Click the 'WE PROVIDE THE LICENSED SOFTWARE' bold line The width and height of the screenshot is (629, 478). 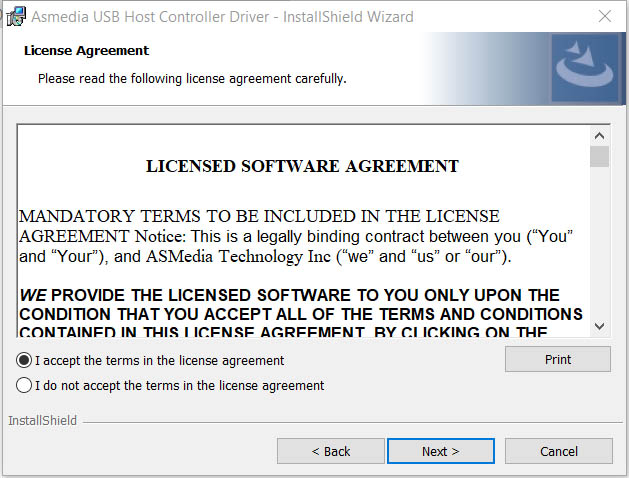(x=289, y=295)
